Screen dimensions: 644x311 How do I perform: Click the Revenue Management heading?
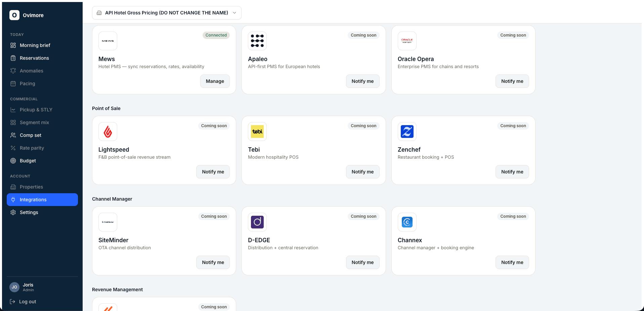point(117,290)
